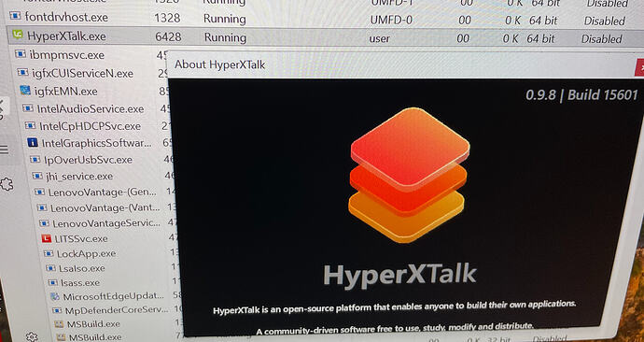Click the open-source platform description line
Screen dimensions: 644x342
pos(394,307)
